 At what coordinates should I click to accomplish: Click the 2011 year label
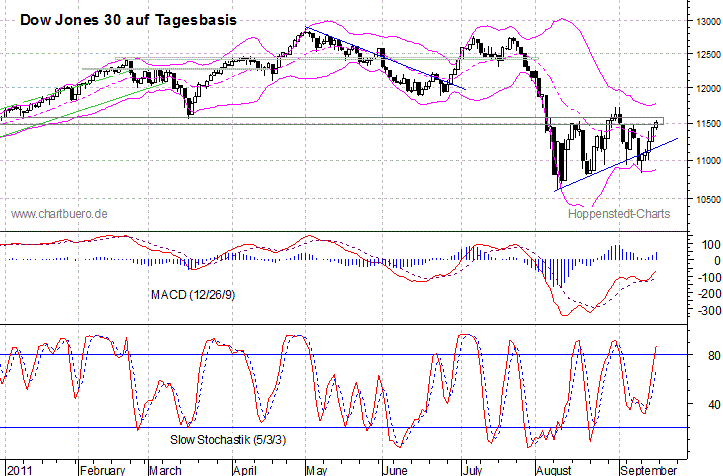coord(20,470)
